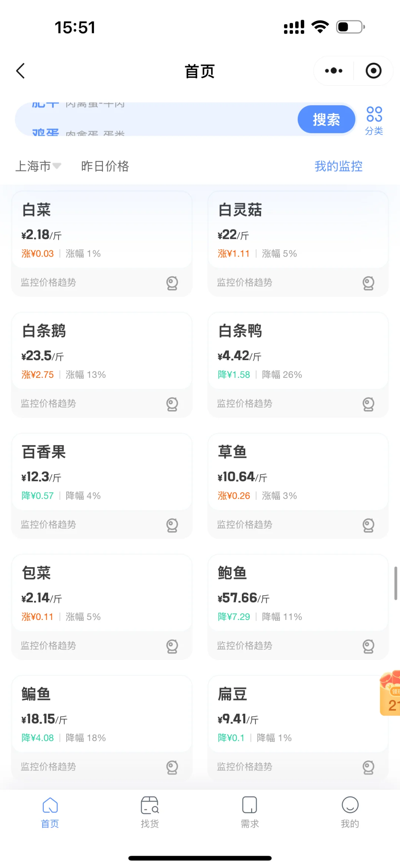Toggle price monitoring for 白条鸭
This screenshot has width=400, height=868.
pos(368,404)
